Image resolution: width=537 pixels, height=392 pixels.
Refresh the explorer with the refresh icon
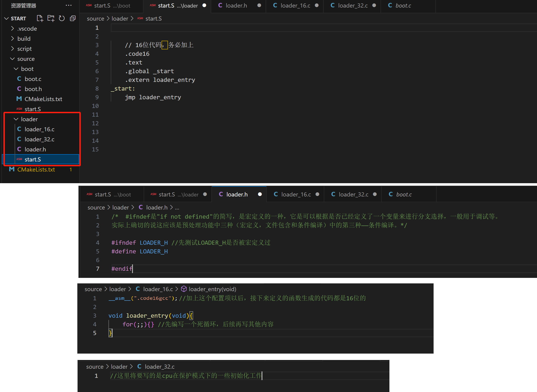point(62,18)
